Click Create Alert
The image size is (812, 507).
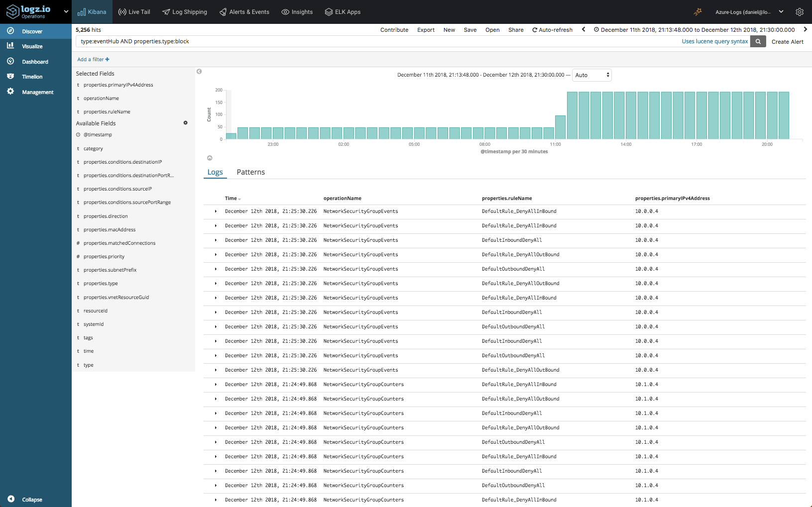(787, 42)
